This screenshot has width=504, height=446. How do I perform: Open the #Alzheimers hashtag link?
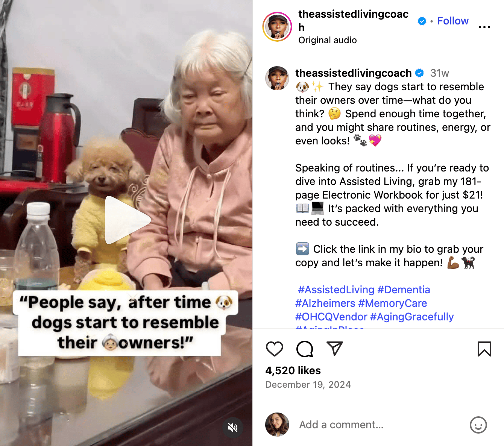[325, 303]
